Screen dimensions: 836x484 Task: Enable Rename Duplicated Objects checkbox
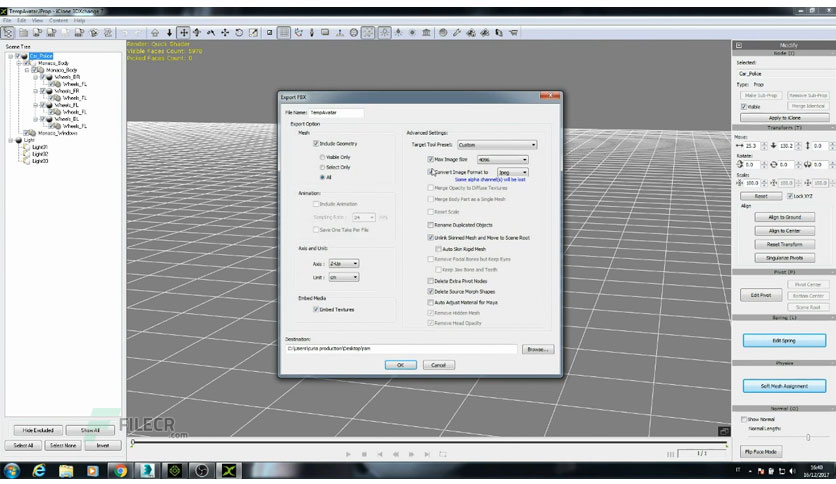coord(430,225)
